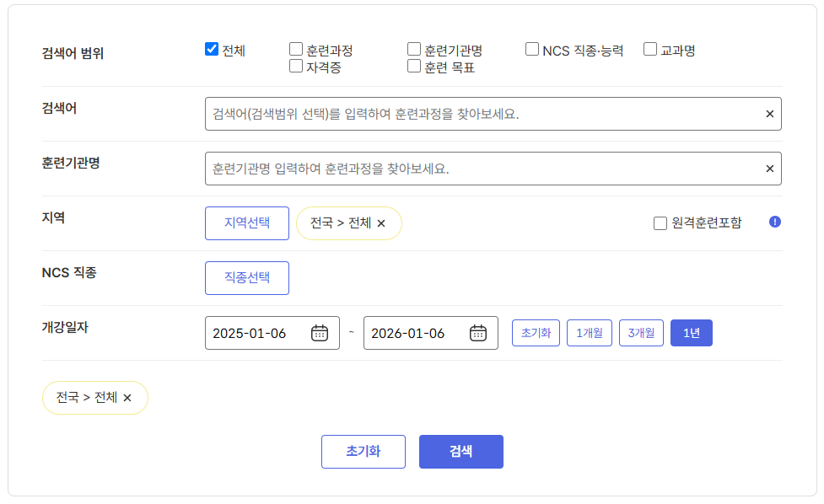Remove the 전국 > 전체 region tag
Image resolution: width=824 pixels, height=504 pixels.
[x=381, y=225]
